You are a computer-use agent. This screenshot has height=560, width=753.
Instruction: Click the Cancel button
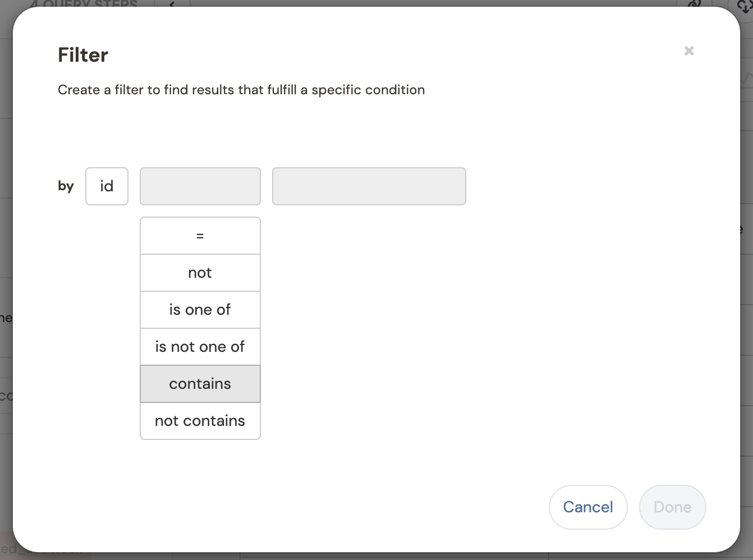click(588, 507)
